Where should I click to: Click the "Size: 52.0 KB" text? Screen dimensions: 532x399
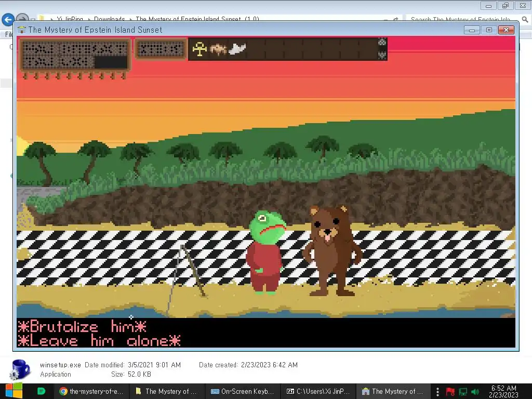pyautogui.click(x=131, y=374)
